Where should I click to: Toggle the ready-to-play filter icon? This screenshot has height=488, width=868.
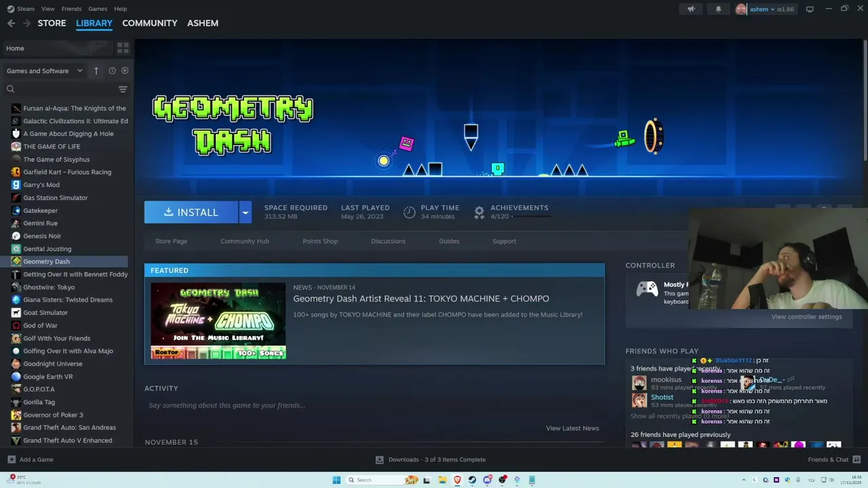point(125,70)
